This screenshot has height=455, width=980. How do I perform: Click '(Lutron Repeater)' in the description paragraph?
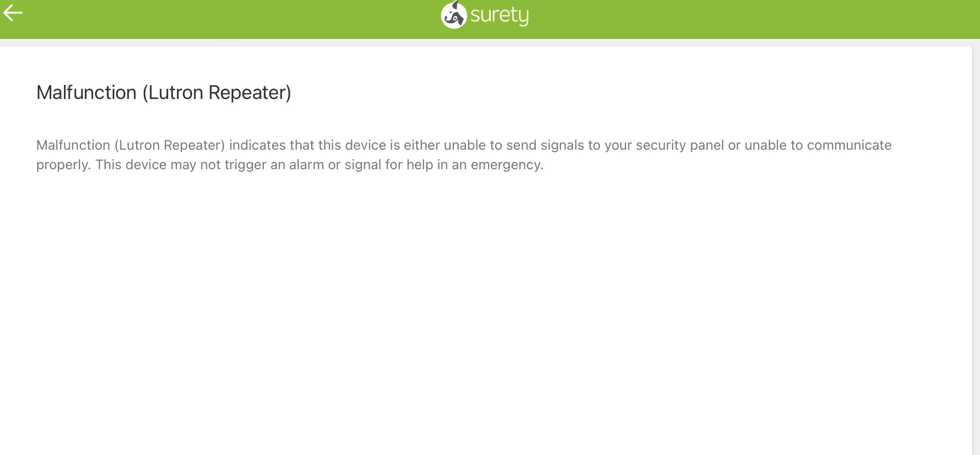pos(169,145)
